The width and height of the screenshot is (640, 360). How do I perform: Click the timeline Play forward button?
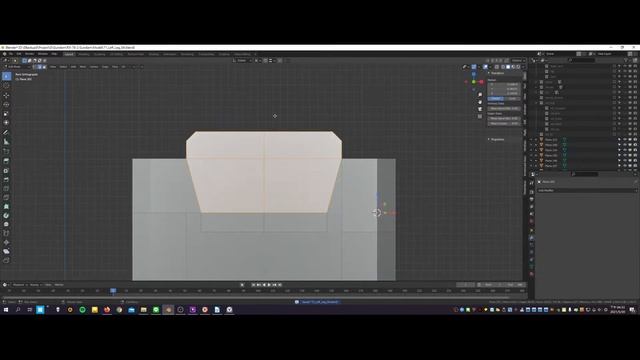pos(269,285)
